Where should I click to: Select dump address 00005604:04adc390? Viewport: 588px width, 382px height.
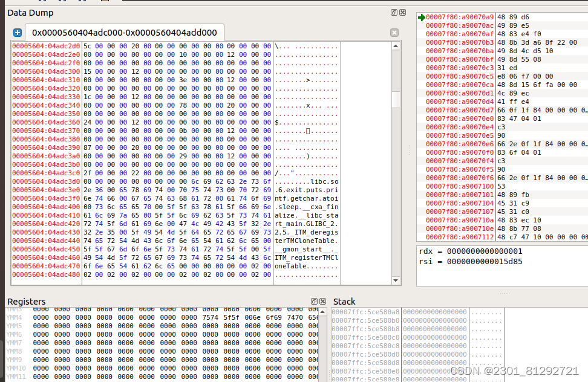[x=46, y=147]
